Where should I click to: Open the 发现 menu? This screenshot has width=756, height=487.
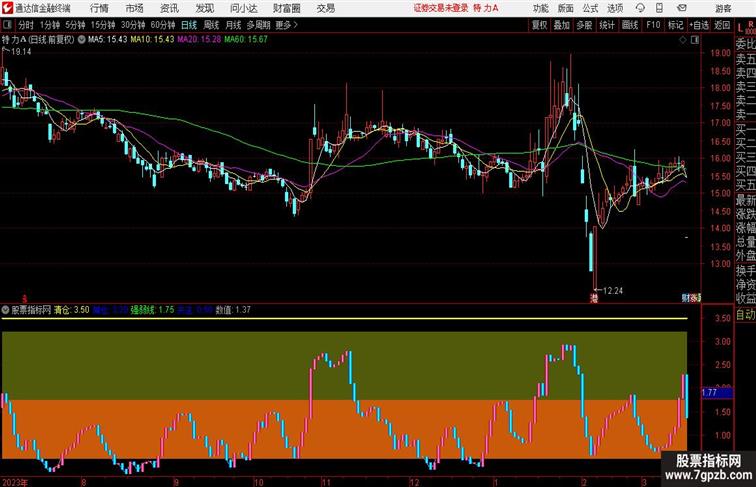[204, 8]
